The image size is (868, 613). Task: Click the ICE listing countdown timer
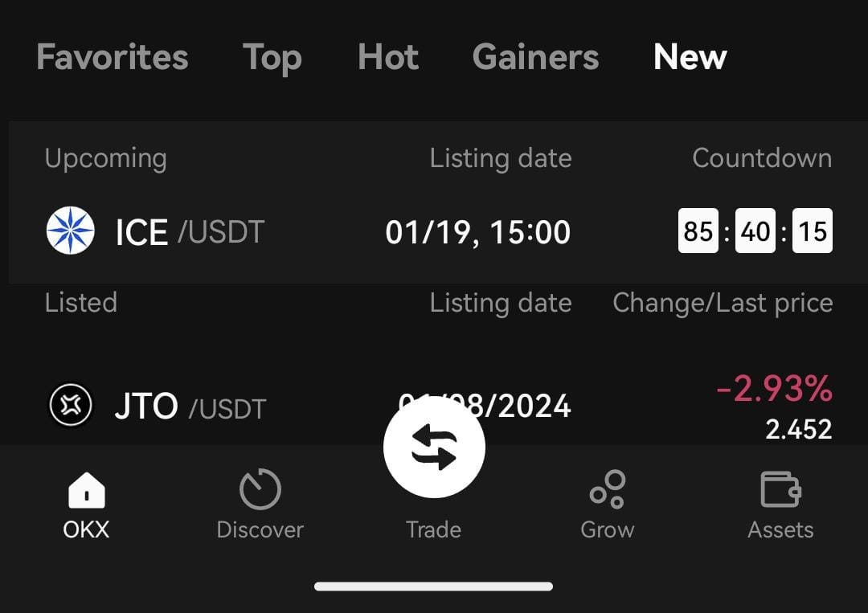click(x=755, y=231)
